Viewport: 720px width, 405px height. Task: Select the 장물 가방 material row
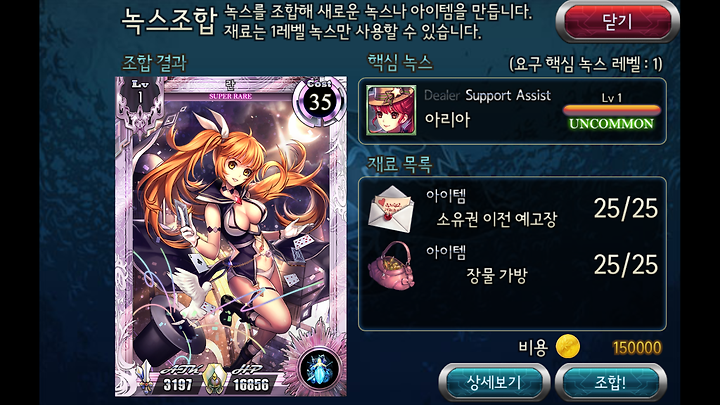(512, 265)
